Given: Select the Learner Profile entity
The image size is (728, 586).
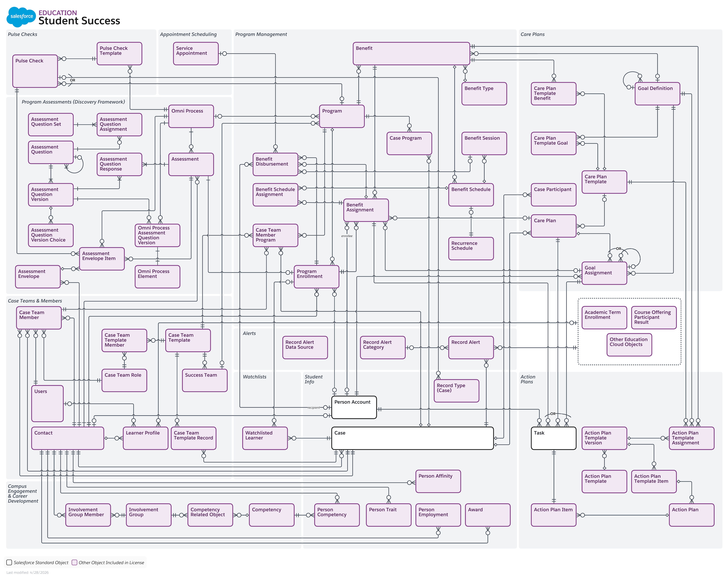Looking at the screenshot, I should click(x=146, y=438).
